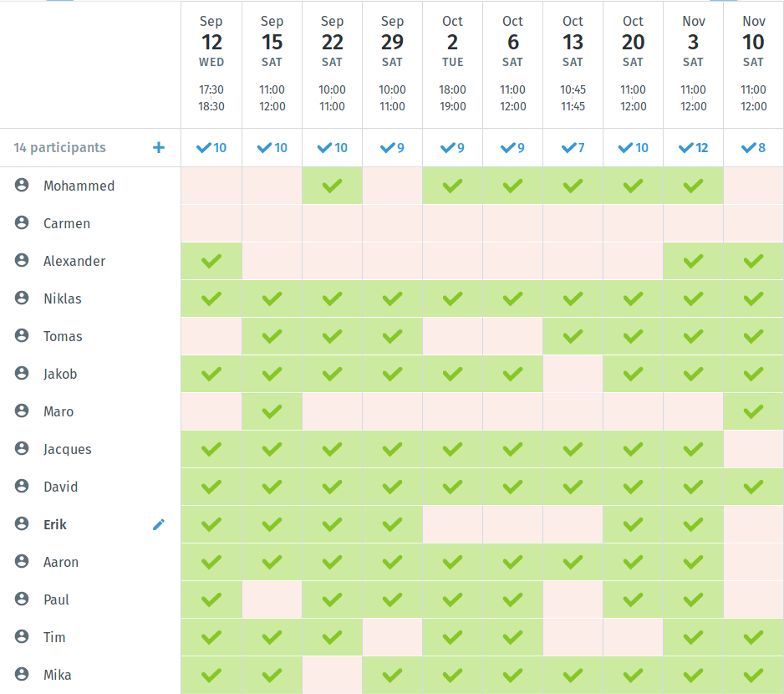
Task: Toggle Erik's Nov 10 empty cell
Action: pos(753,524)
